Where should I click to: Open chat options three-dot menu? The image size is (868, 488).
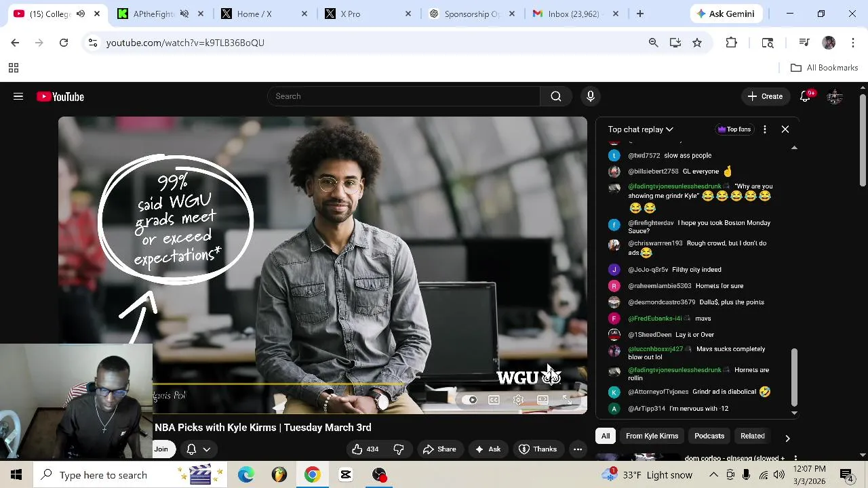[765, 129]
